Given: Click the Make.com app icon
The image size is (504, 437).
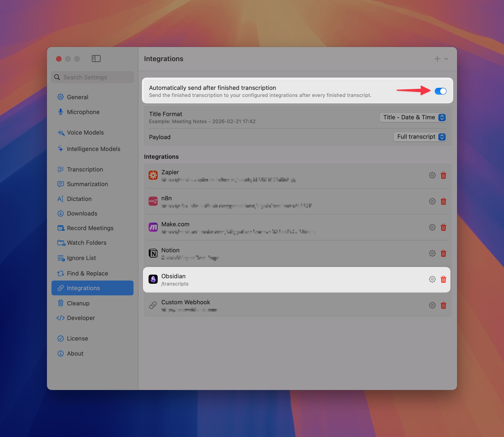Looking at the screenshot, I should pos(153,227).
